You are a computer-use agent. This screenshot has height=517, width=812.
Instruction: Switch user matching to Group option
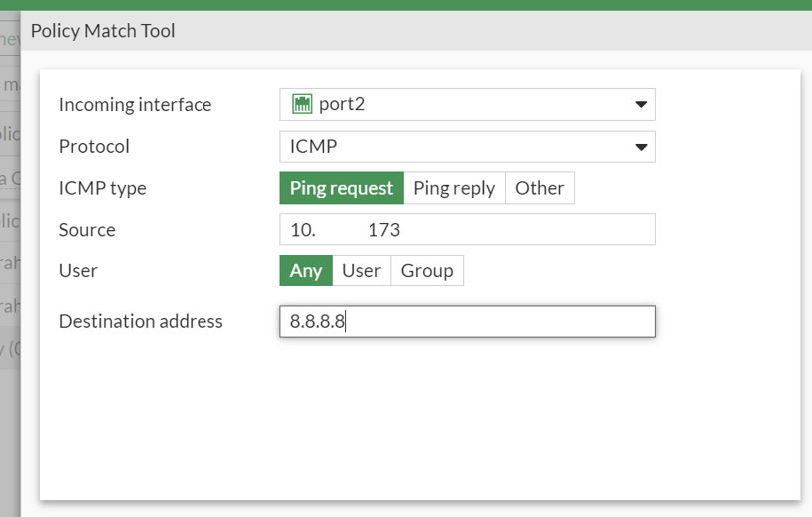(427, 270)
